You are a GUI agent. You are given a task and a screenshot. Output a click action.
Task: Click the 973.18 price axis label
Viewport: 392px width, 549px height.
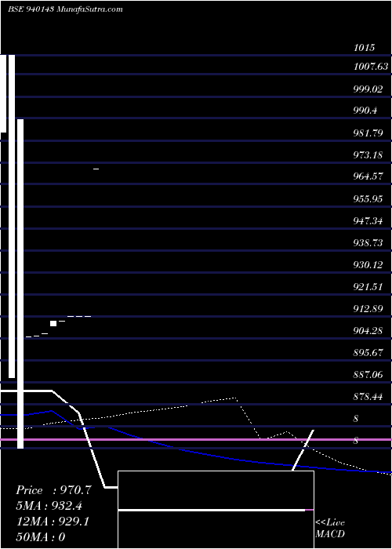coord(368,155)
